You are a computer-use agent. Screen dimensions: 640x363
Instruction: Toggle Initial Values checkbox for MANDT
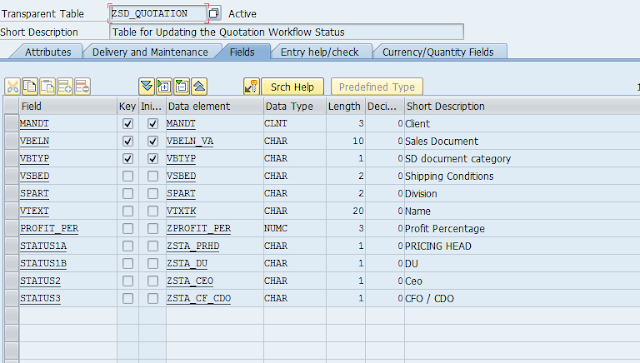tap(153, 123)
